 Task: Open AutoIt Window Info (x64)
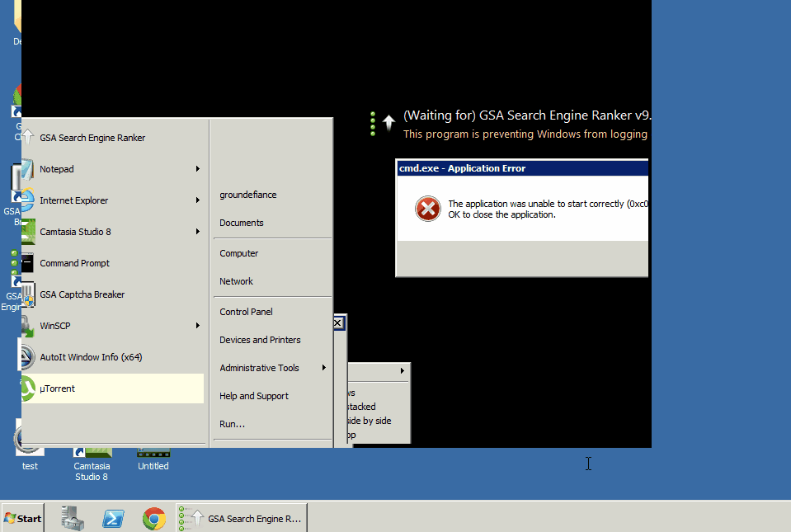point(113,357)
